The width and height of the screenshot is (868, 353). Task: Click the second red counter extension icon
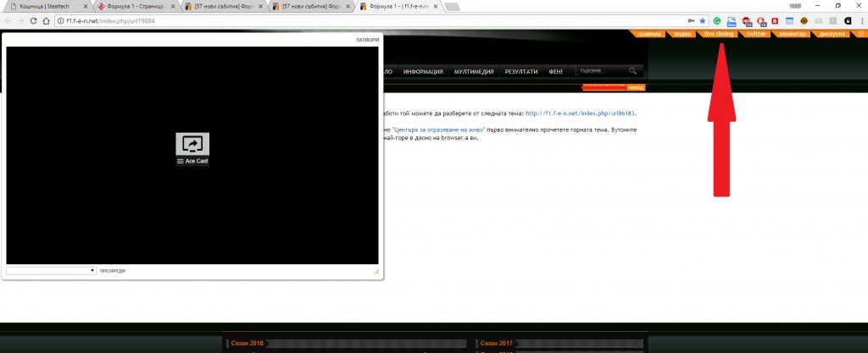[x=761, y=21]
